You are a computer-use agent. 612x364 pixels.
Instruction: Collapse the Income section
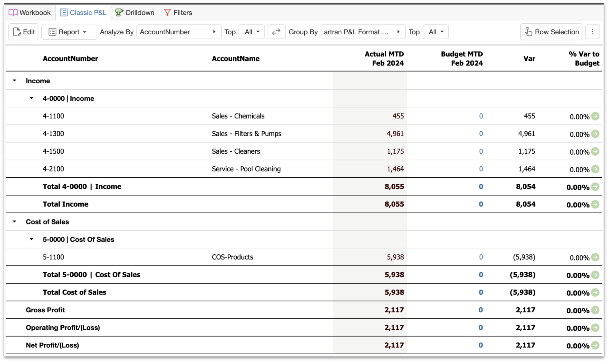14,81
